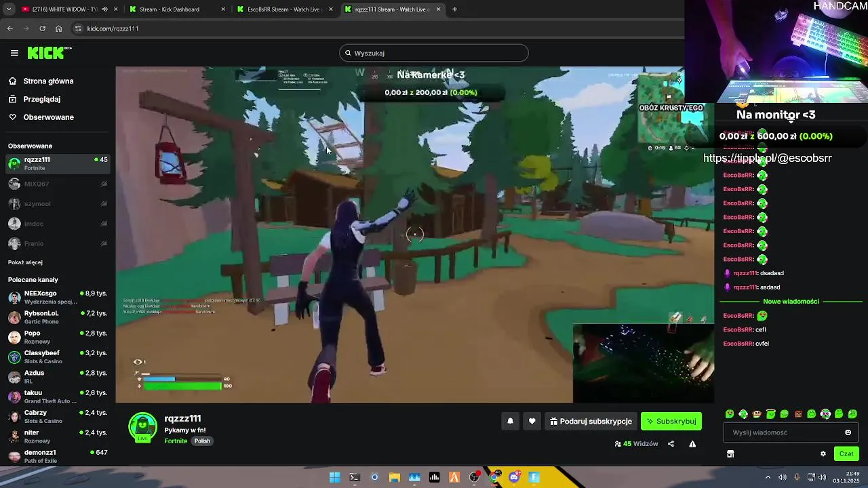Mute the YouTube tab audio icon
Viewport: 868px width, 488px height.
tap(104, 9)
